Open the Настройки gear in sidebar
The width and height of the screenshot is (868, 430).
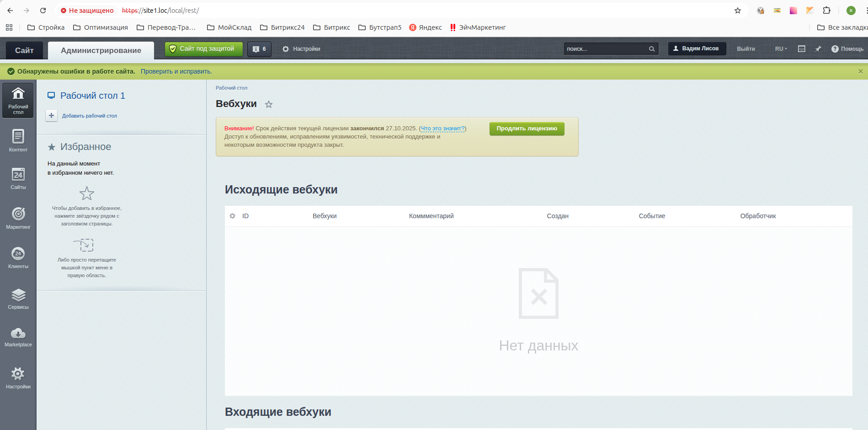click(18, 377)
